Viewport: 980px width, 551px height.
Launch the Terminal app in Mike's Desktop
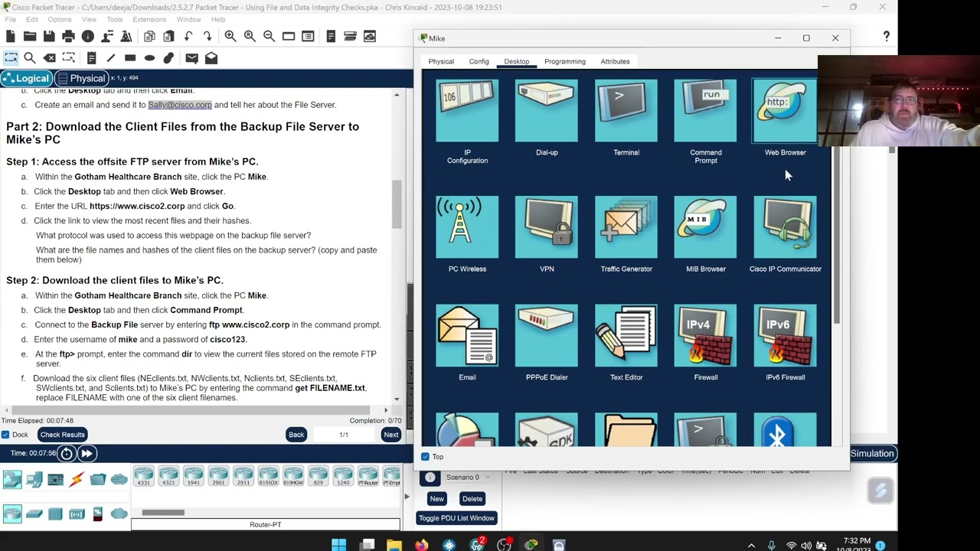626,112
